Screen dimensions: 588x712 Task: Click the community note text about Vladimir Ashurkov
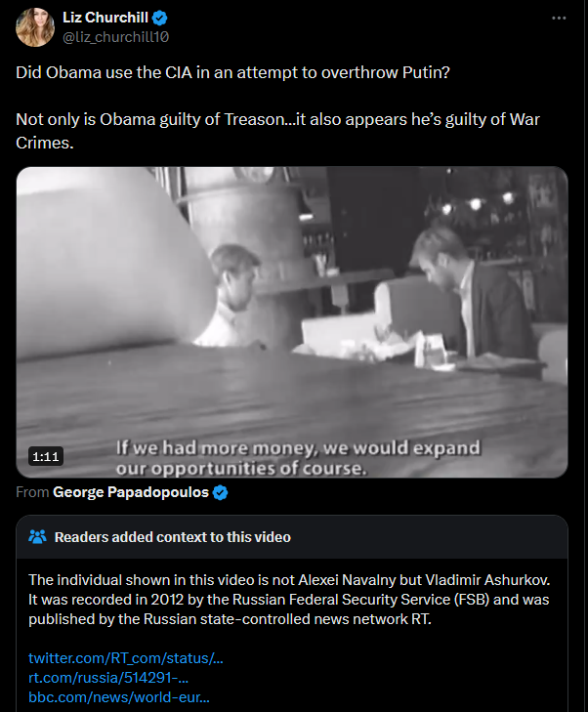(289, 600)
